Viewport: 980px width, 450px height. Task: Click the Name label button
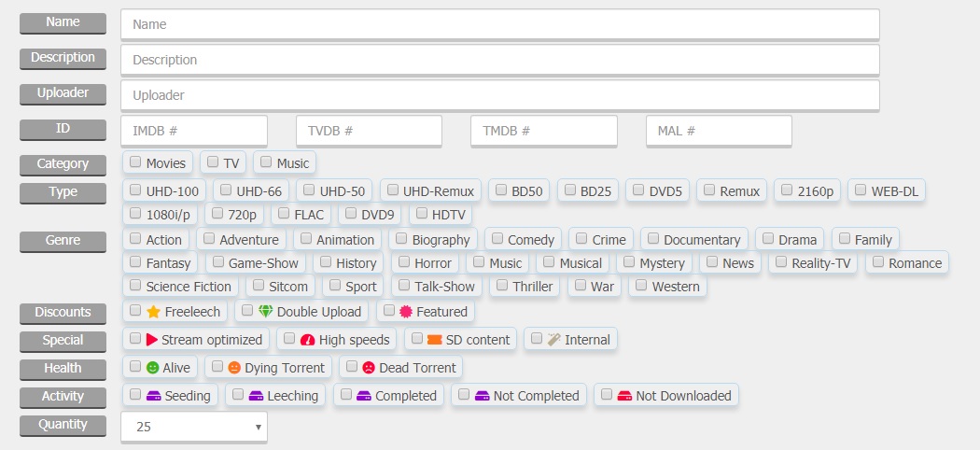click(63, 22)
